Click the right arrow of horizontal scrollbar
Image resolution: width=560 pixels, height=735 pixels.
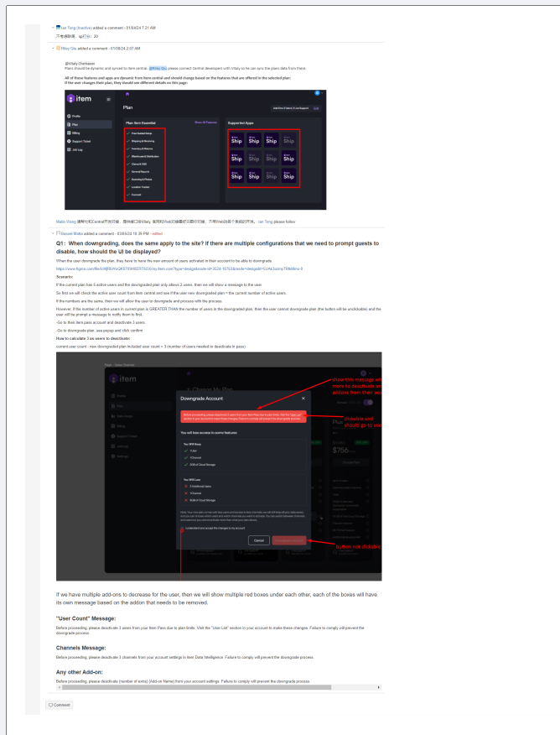379,685
